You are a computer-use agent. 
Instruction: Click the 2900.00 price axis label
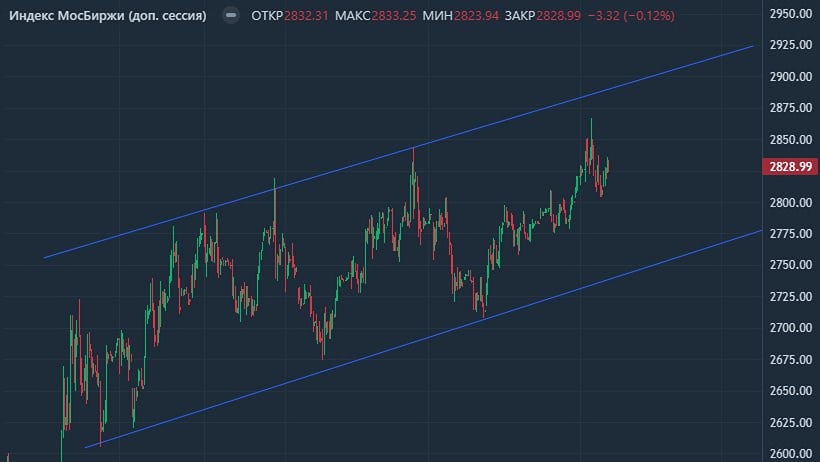tap(791, 76)
